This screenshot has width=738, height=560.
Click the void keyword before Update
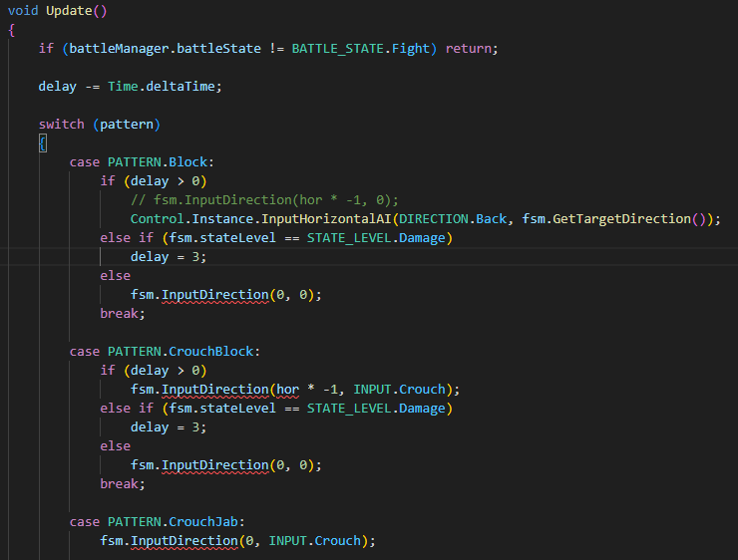(23, 10)
